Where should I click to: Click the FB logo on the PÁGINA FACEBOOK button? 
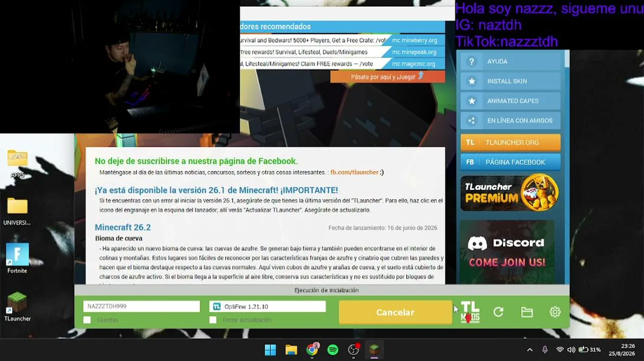[470, 162]
